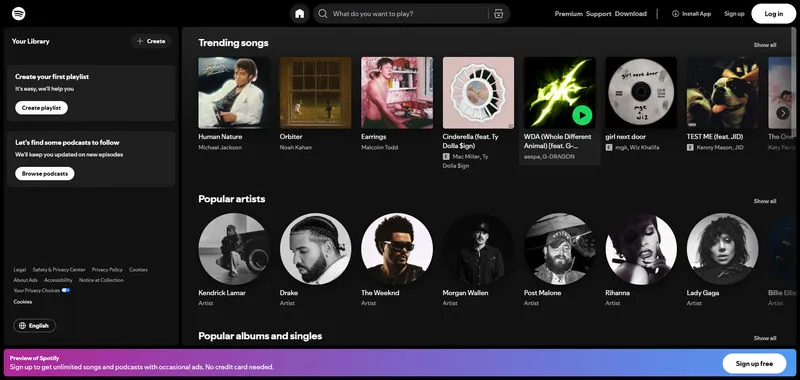Open Rihanna artist photo

click(x=641, y=248)
